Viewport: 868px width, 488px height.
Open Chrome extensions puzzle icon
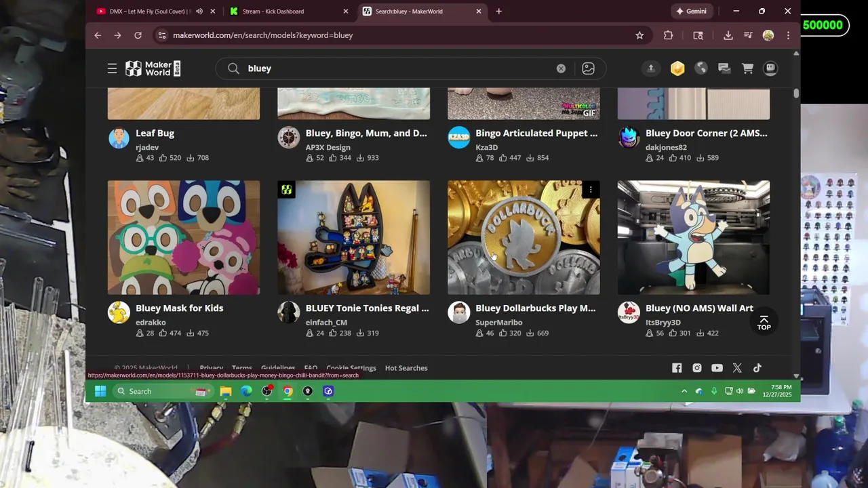click(x=669, y=35)
